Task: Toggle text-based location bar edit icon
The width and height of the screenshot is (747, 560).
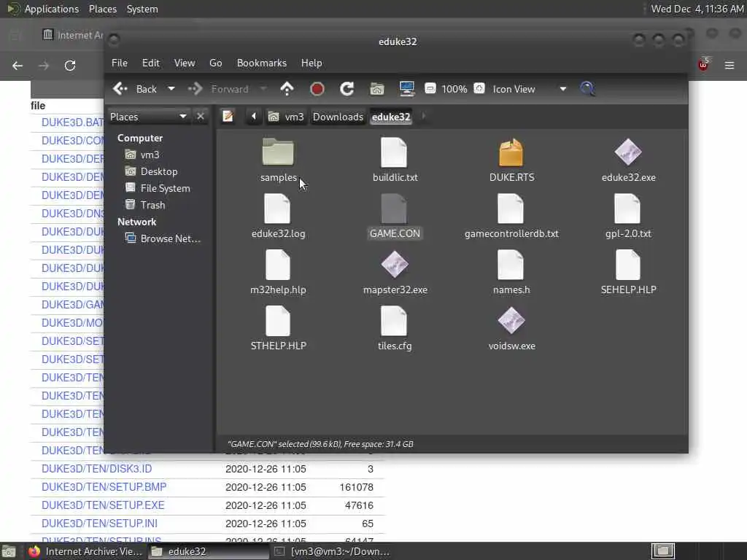Action: [x=228, y=116]
